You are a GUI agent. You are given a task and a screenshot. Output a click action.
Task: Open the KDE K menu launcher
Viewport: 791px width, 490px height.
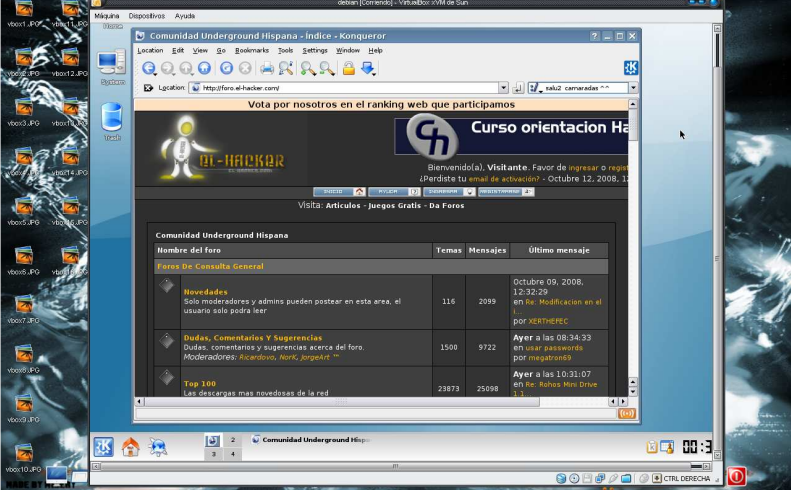pos(103,447)
